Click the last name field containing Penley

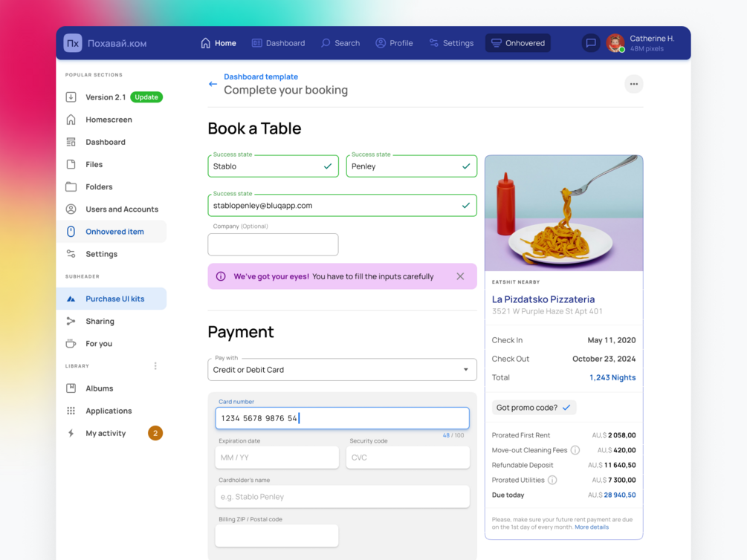[x=411, y=166]
